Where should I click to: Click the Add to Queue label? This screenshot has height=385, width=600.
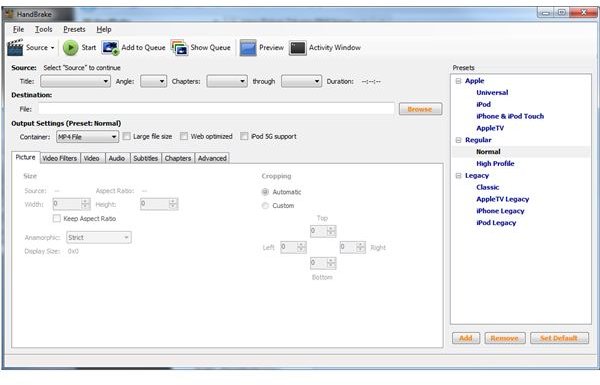[143, 48]
